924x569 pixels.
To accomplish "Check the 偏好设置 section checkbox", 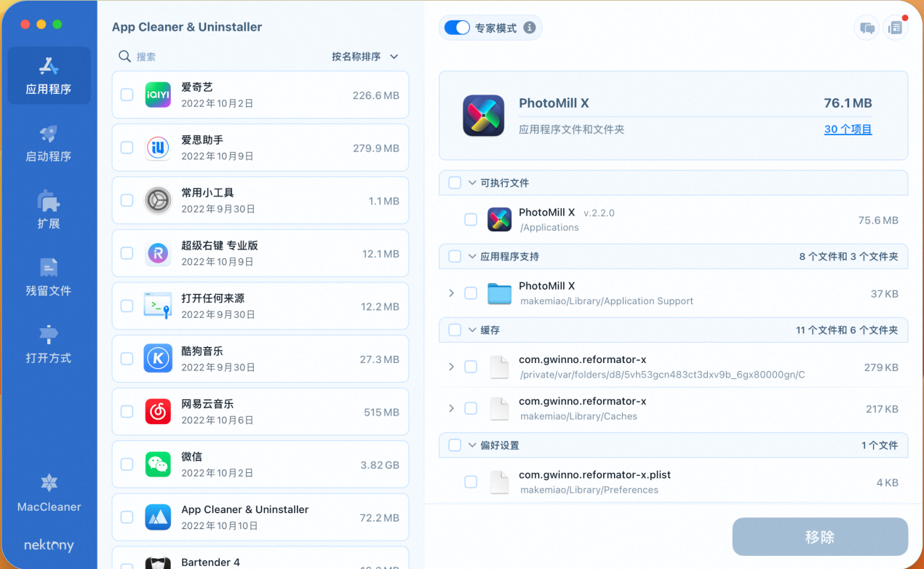I will pyautogui.click(x=455, y=445).
